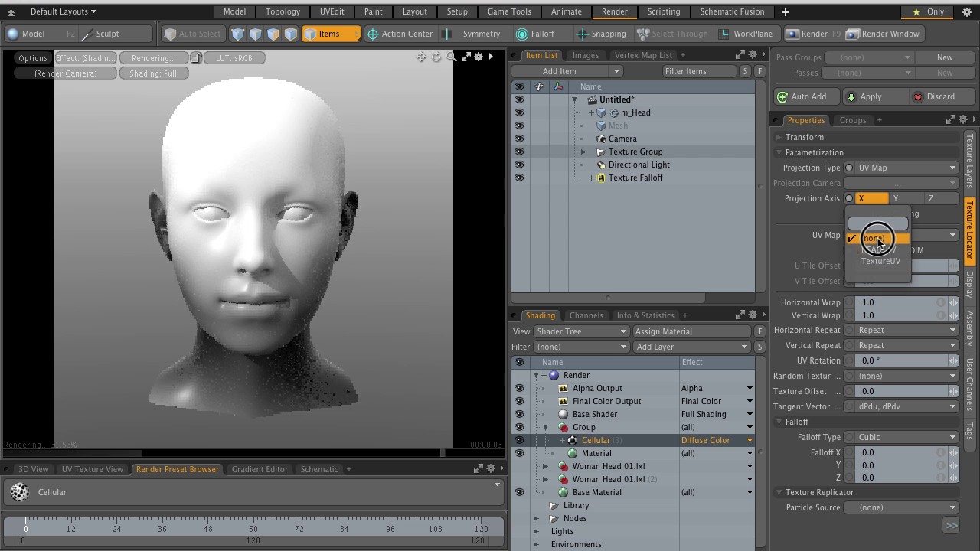Toggle visibility of Cellular layer
980x551 pixels.
click(520, 440)
